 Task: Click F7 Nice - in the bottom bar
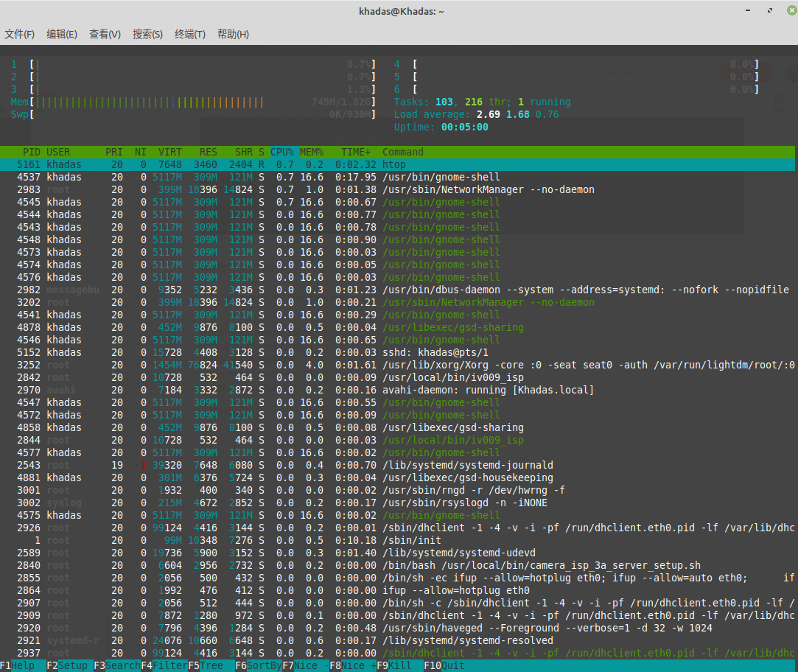click(x=305, y=665)
